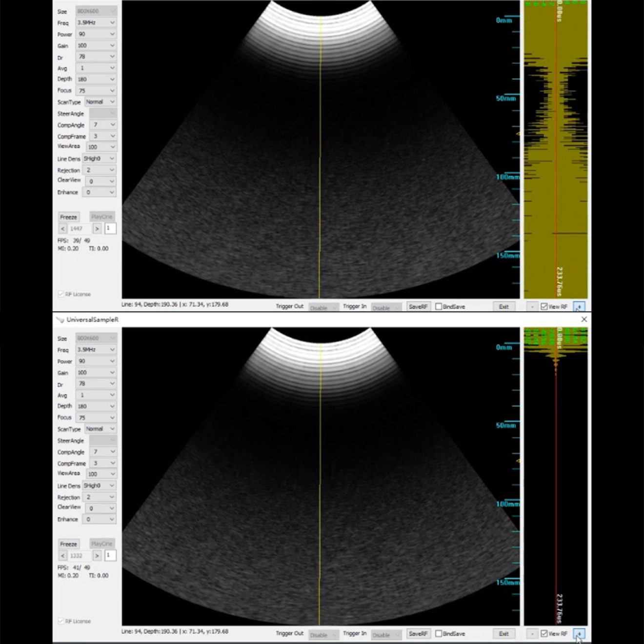Click the Freeze button in the bottom window
This screenshot has height=644, width=644.
[68, 544]
